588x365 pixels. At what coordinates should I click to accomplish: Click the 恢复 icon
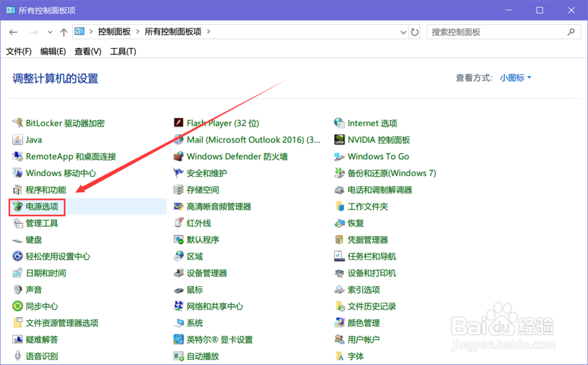pos(339,223)
